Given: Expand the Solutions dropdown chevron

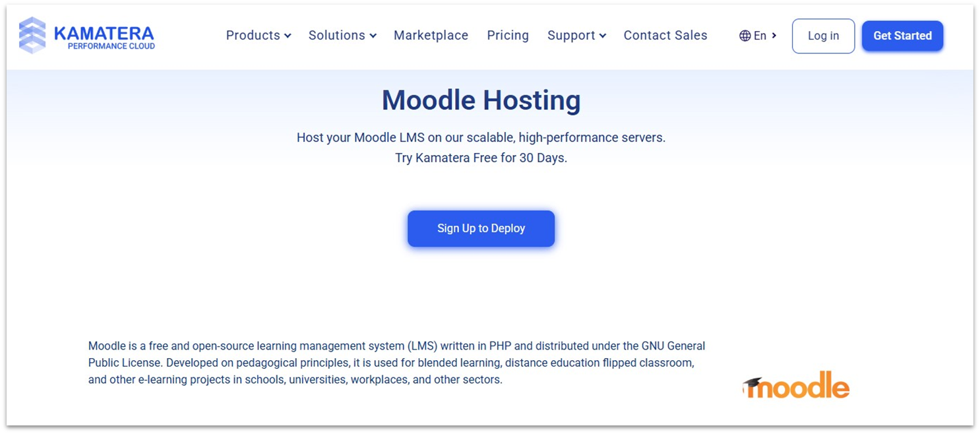Looking at the screenshot, I should coord(373,36).
